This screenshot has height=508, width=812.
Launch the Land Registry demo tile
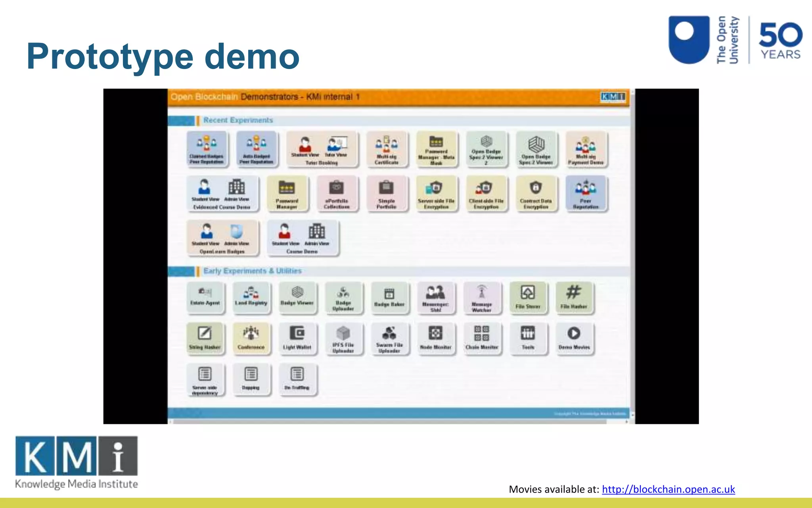pyautogui.click(x=251, y=298)
